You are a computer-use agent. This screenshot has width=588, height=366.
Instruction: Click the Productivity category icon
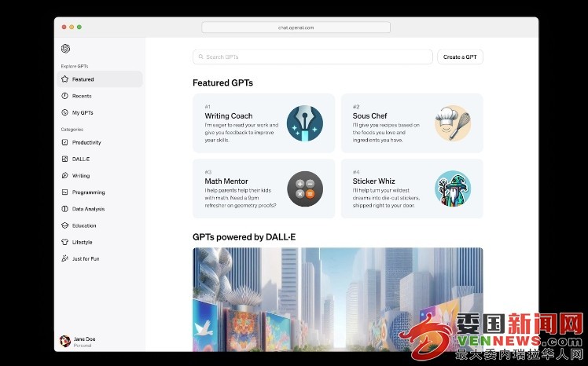(65, 142)
